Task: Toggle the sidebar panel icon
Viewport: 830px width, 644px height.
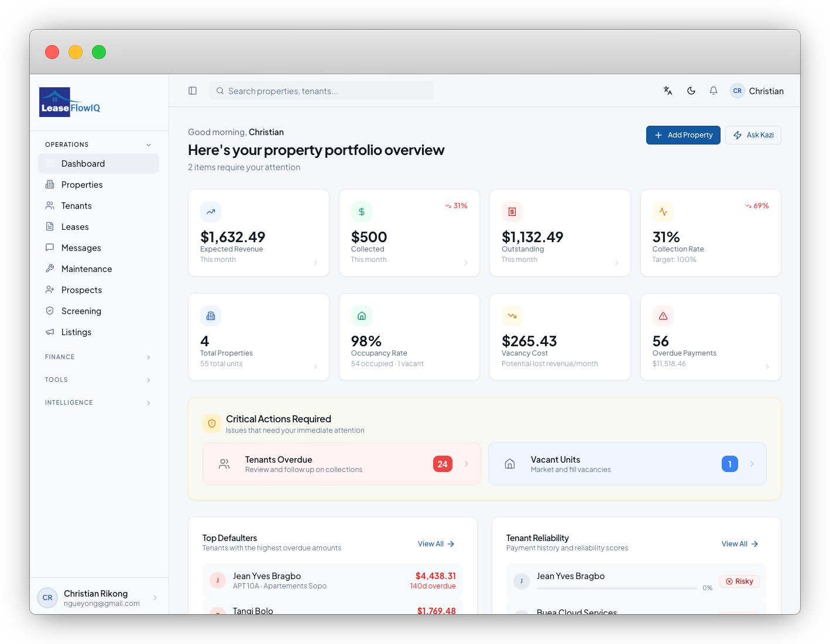Action: pos(193,91)
